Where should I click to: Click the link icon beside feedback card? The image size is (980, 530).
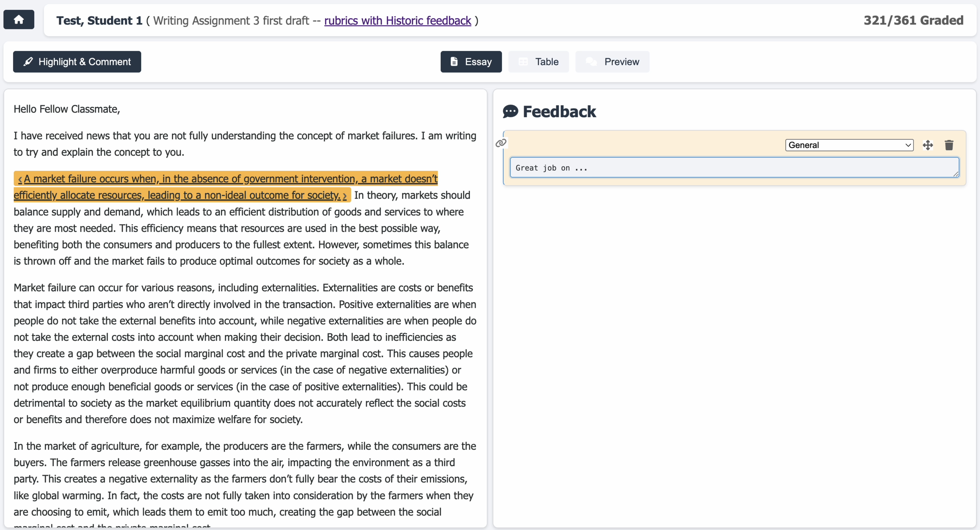(x=501, y=143)
